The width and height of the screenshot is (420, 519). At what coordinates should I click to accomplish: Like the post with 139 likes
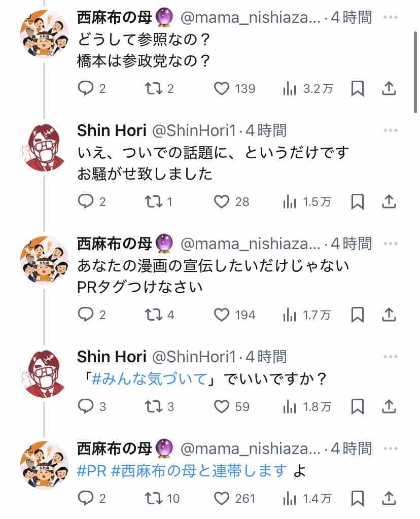(222, 89)
